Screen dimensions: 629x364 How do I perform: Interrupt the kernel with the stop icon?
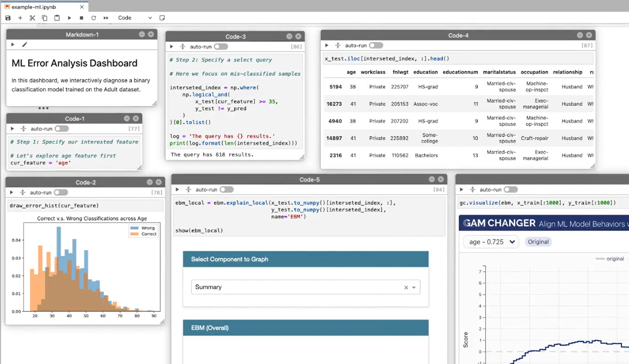point(81,18)
